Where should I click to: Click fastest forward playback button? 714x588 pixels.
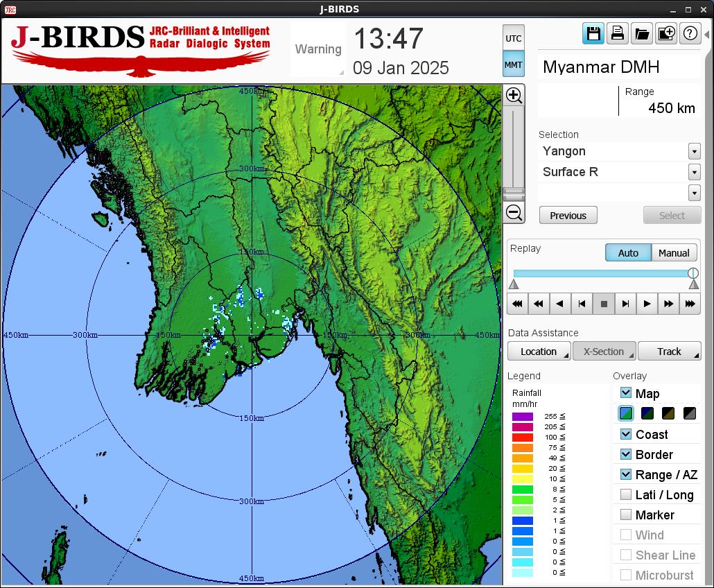click(690, 304)
